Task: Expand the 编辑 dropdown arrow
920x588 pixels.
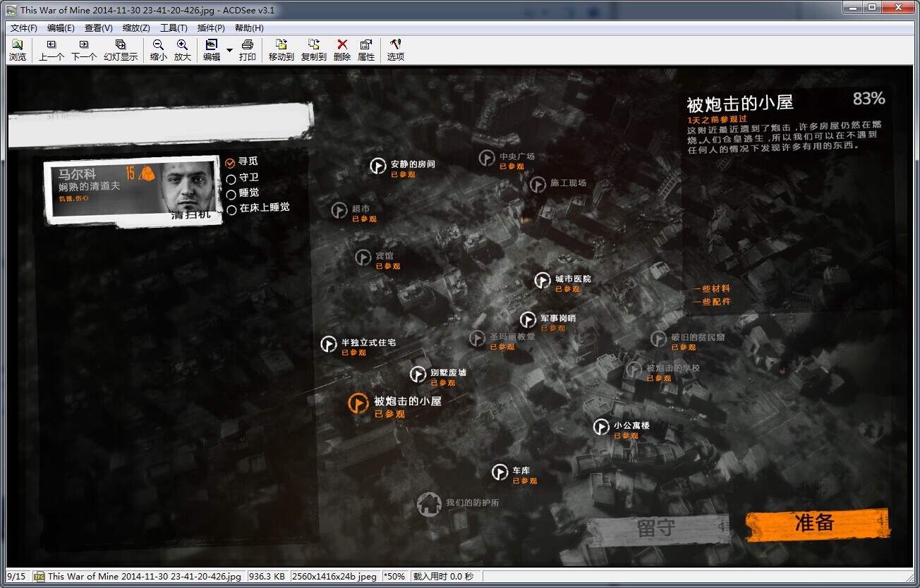Action: tap(229, 50)
